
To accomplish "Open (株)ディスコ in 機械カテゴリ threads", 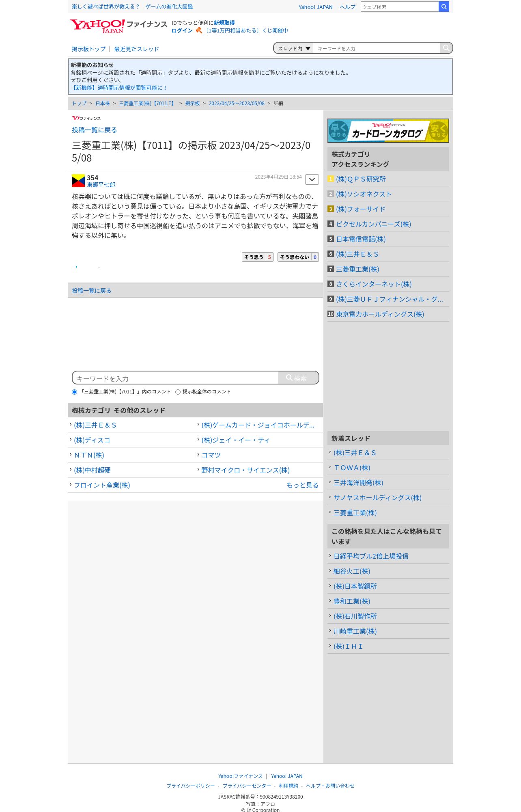I will (92, 440).
